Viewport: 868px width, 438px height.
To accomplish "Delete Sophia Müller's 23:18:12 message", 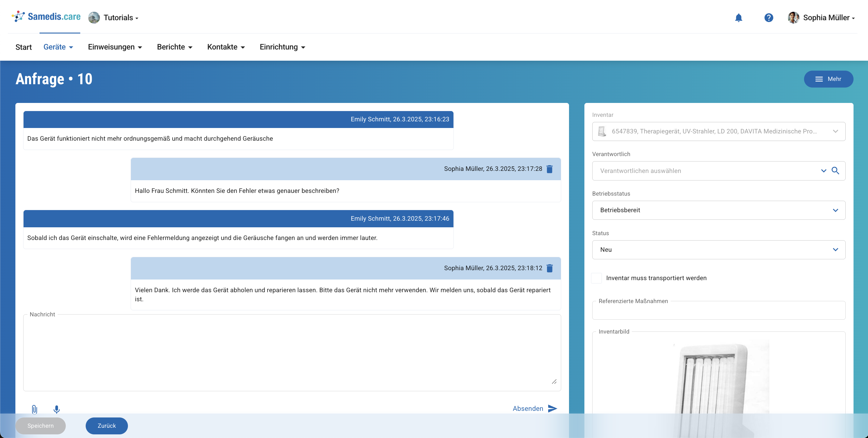I will [550, 268].
